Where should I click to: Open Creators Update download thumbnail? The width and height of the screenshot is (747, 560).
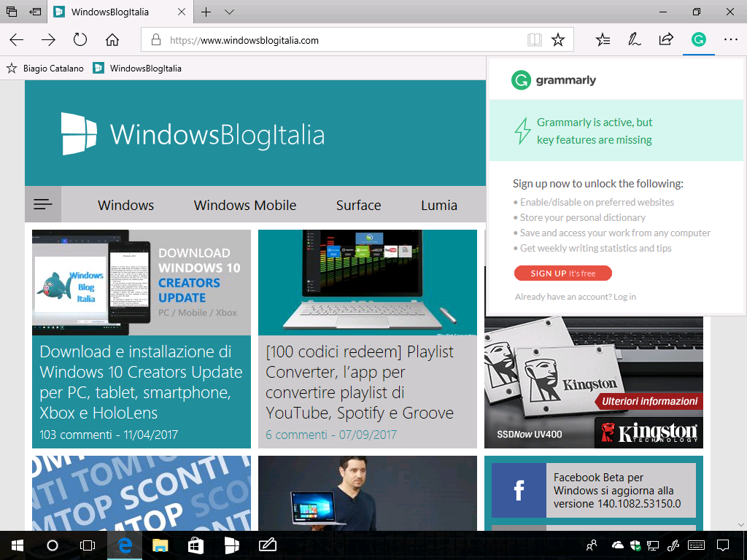point(142,282)
